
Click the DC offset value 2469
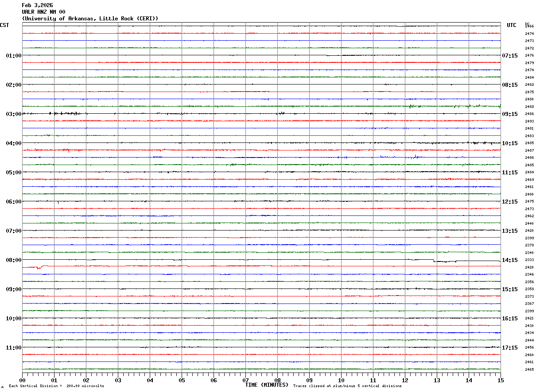click(x=529, y=180)
